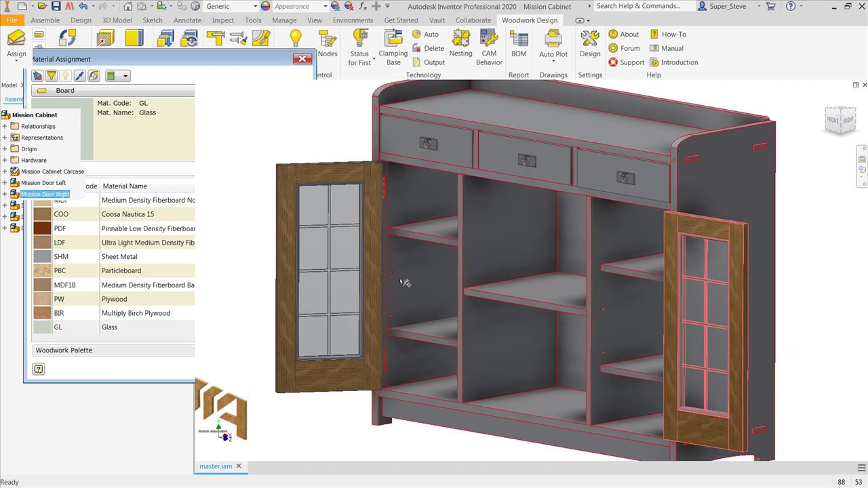Click the help question mark in title bar
Viewport: 868px width, 488px height.
791,6
